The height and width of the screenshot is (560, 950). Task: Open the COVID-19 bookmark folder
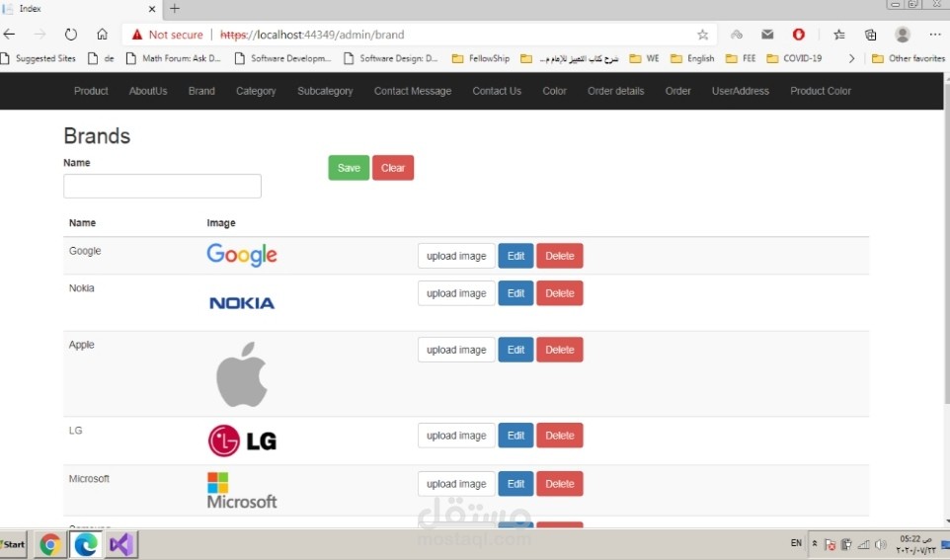tap(794, 58)
